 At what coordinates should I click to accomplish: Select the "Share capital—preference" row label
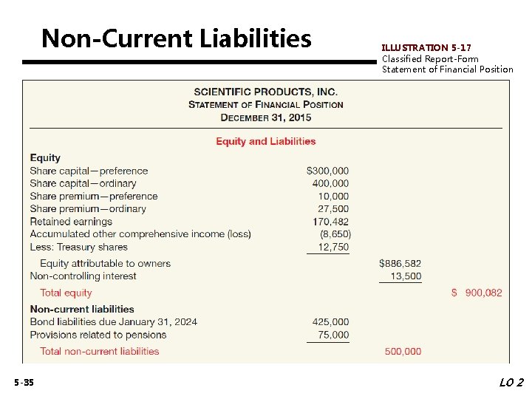pos(89,171)
